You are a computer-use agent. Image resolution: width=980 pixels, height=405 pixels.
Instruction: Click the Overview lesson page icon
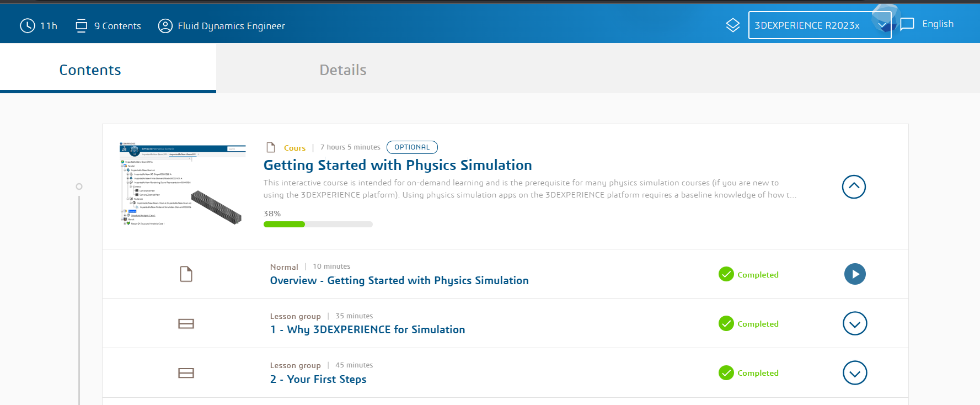coord(186,274)
